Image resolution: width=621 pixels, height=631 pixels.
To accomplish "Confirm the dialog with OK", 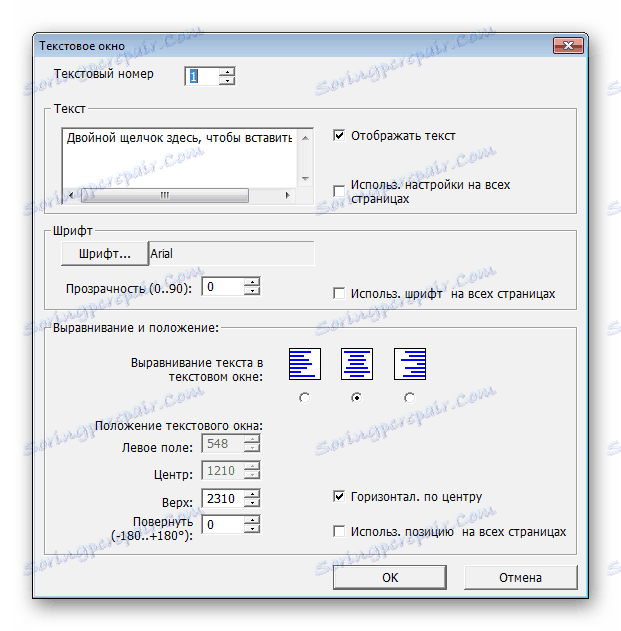I will (390, 577).
